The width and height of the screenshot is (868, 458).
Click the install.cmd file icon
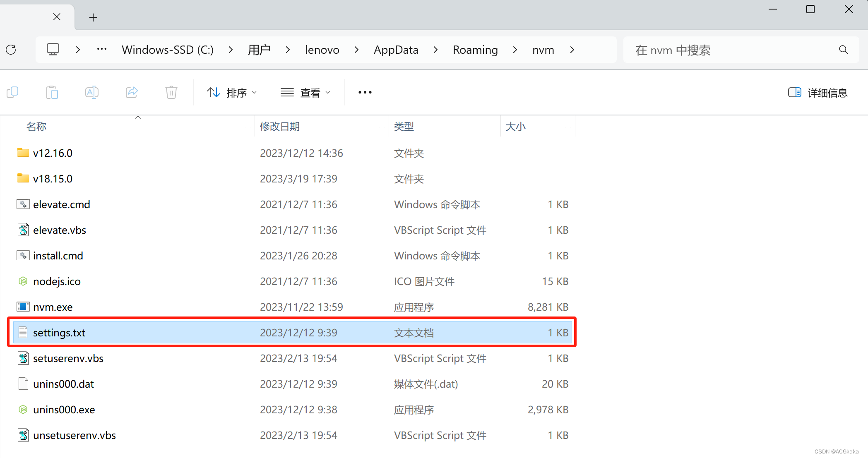click(x=23, y=255)
